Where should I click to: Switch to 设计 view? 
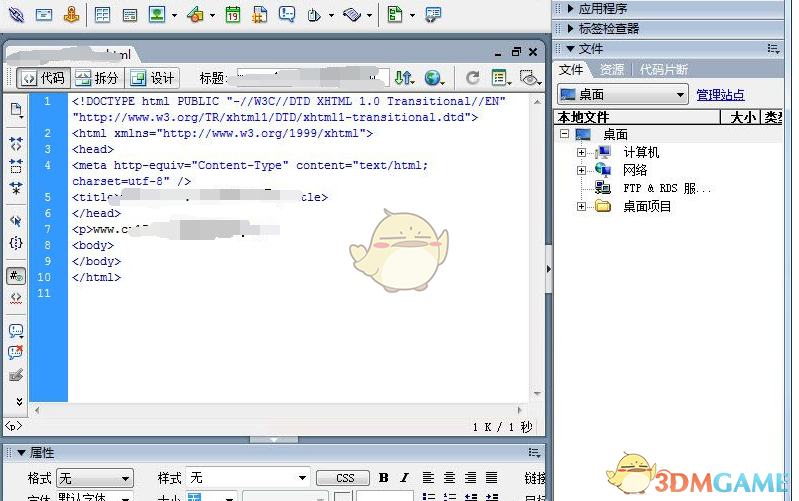[152, 78]
